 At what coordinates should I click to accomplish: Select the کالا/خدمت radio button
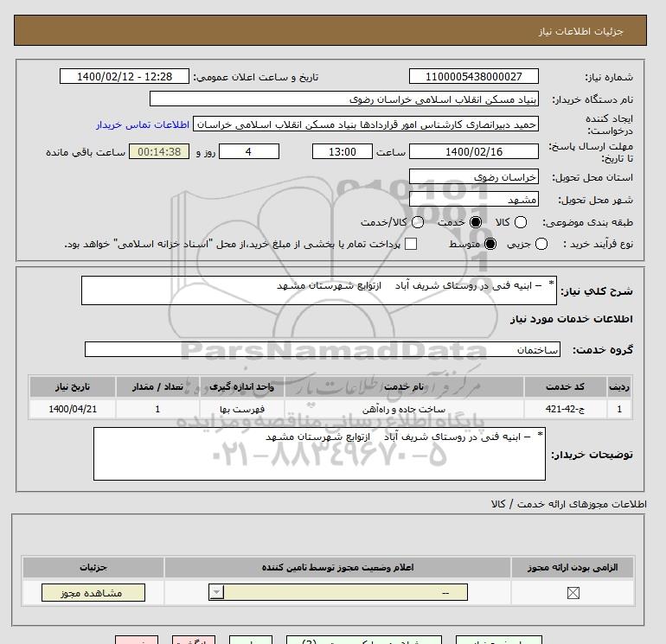pos(418,222)
